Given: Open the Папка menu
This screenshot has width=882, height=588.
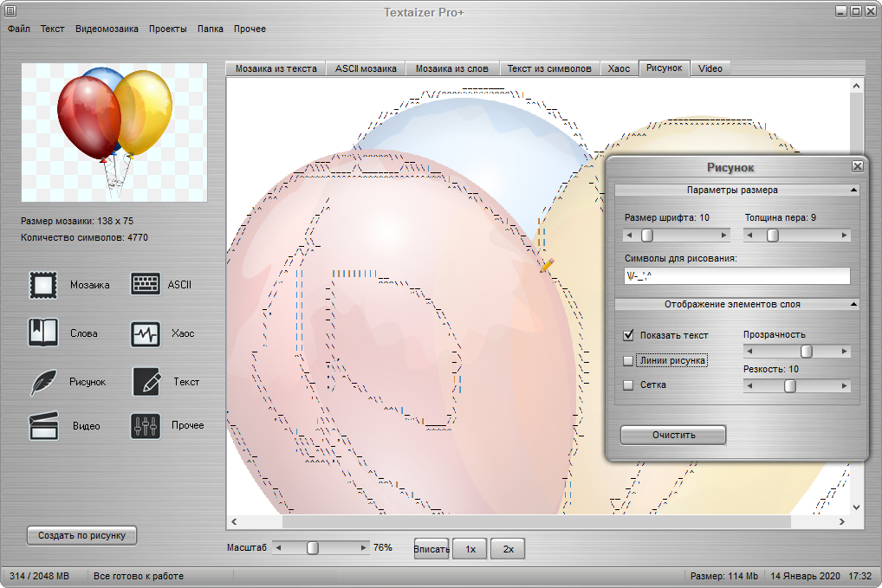Looking at the screenshot, I should tap(211, 29).
